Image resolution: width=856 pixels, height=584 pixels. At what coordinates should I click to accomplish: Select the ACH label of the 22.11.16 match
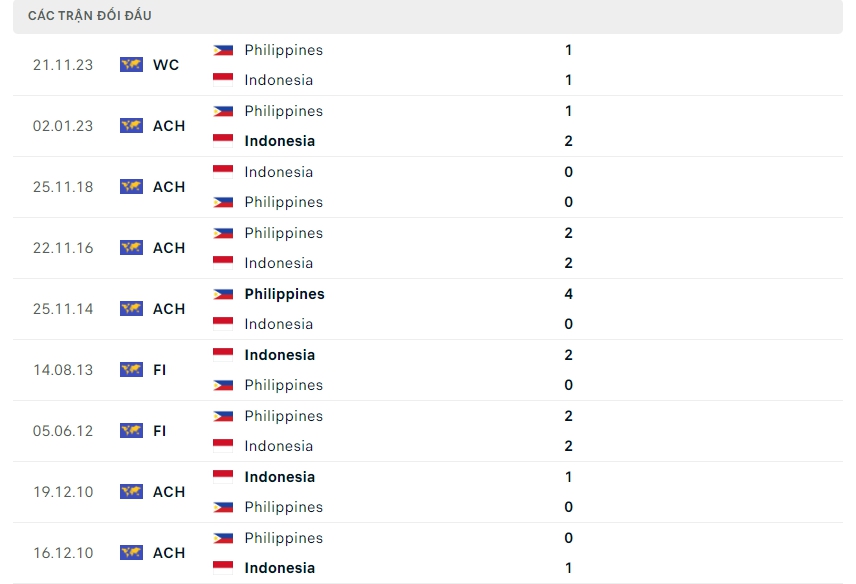169,248
